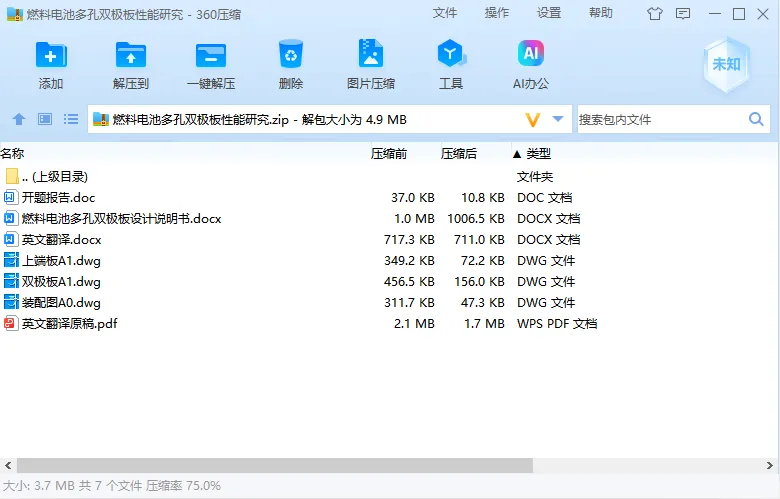
Task: Click the search magnifier icon
Action: (756, 119)
